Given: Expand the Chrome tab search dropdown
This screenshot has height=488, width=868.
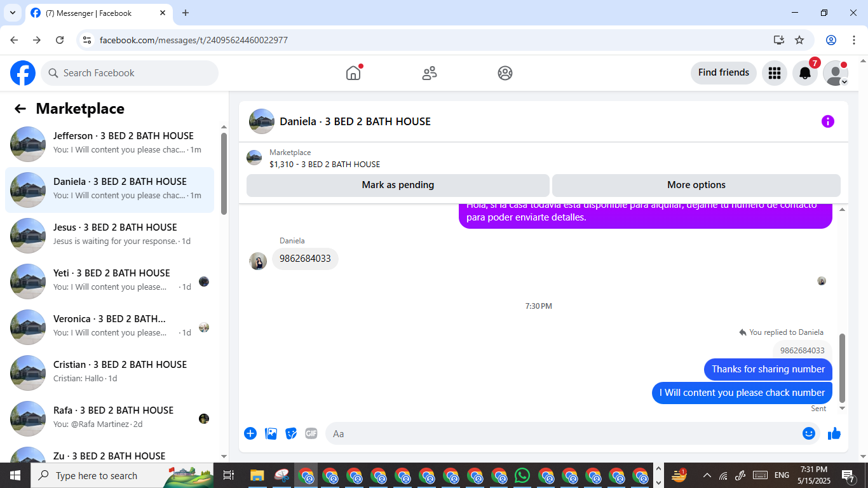Looking at the screenshot, I should coord(12,13).
